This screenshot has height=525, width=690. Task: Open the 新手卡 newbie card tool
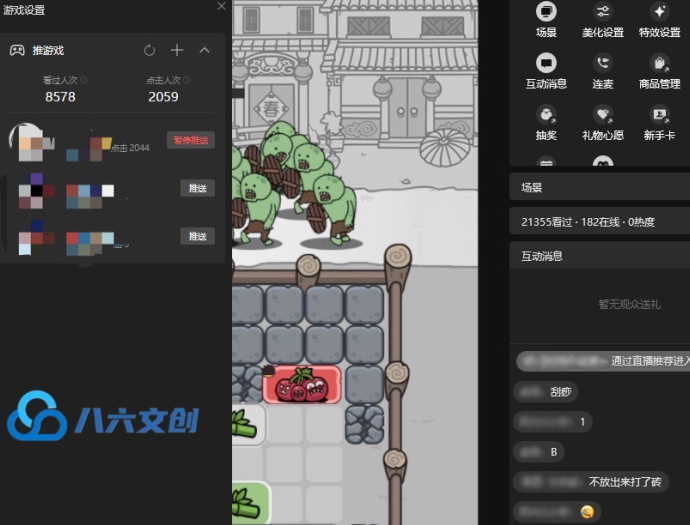click(x=659, y=123)
